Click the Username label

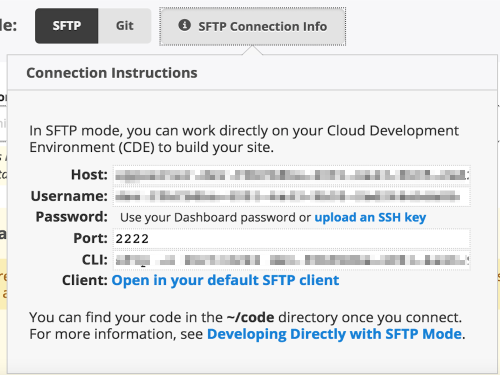coord(69,196)
